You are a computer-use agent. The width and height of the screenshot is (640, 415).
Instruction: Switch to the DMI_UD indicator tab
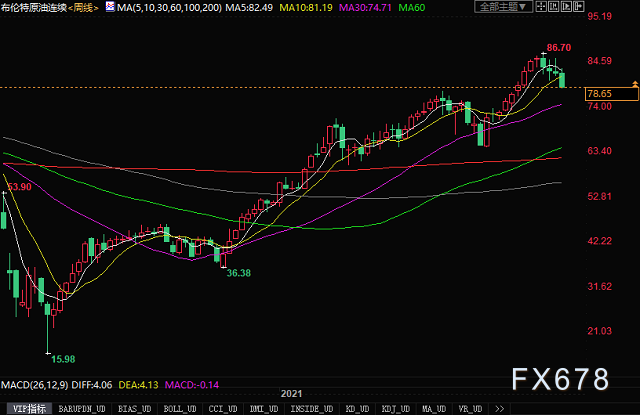(264, 408)
